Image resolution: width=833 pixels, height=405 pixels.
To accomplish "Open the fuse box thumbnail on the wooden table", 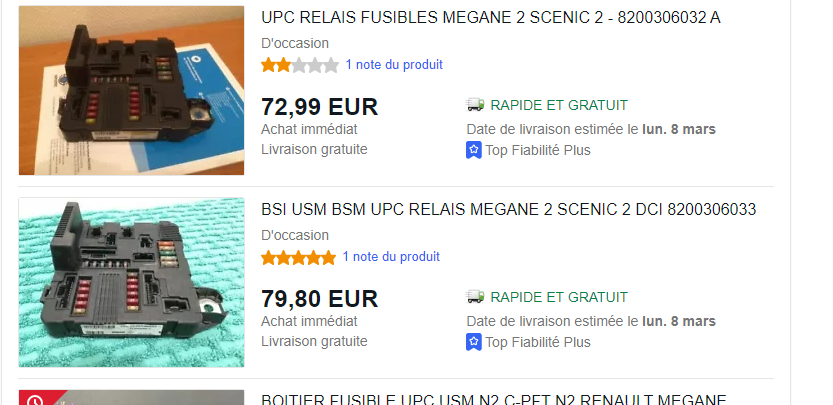I will (x=131, y=90).
